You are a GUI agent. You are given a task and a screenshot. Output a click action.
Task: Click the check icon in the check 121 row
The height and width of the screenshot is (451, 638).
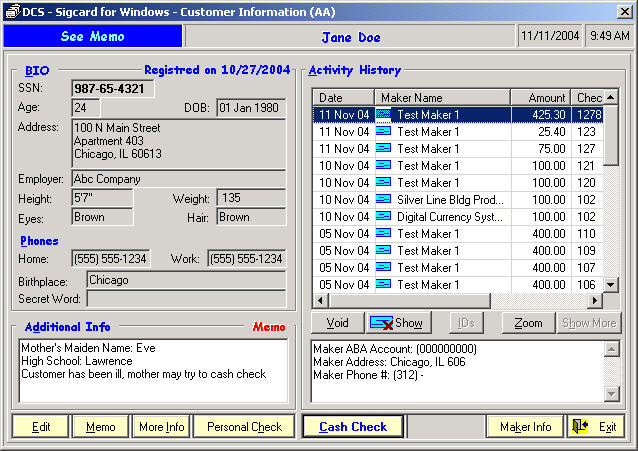point(383,165)
